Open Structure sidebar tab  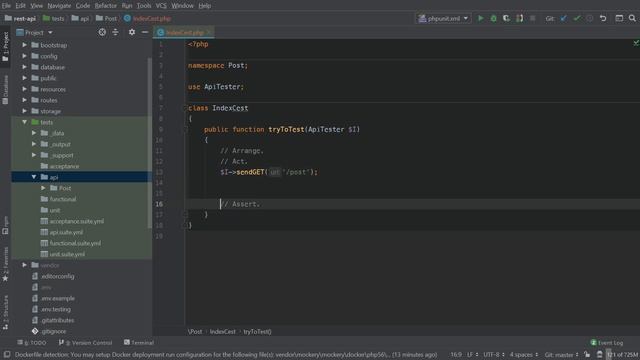pyautogui.click(x=5, y=312)
